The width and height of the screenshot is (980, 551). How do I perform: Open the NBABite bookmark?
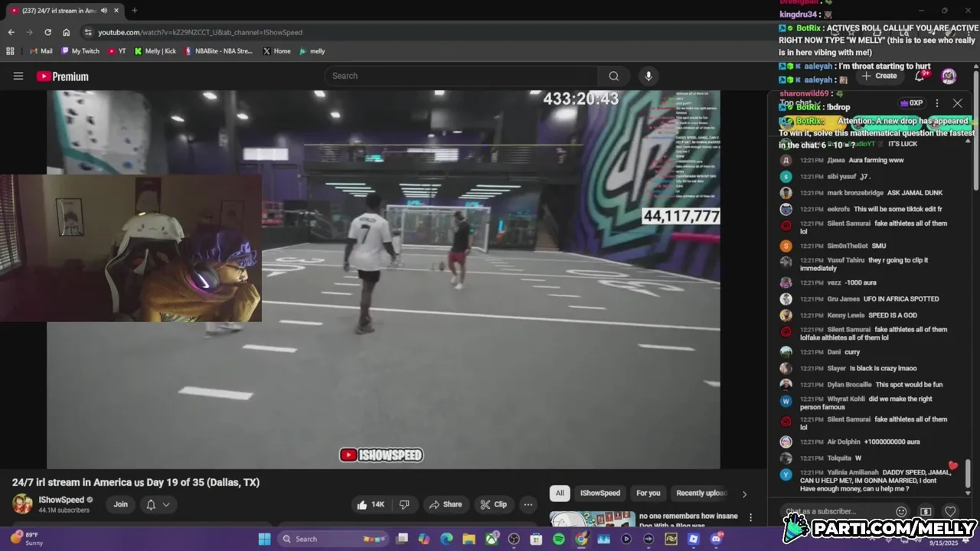[x=218, y=51]
